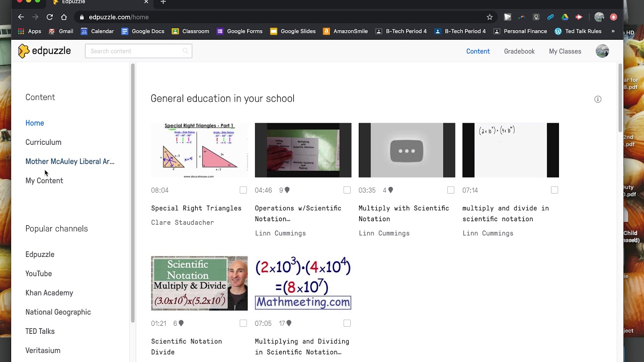Image resolution: width=644 pixels, height=362 pixels.
Task: Open the YouTube channel
Action: click(39, 274)
